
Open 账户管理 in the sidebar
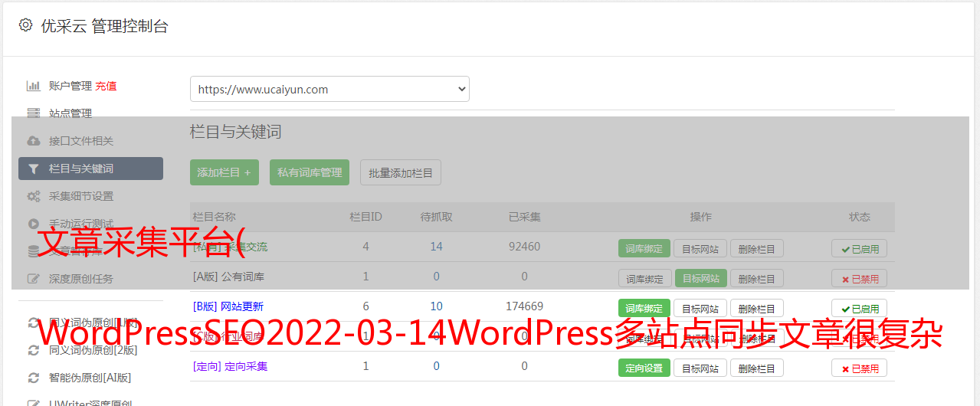[70, 86]
